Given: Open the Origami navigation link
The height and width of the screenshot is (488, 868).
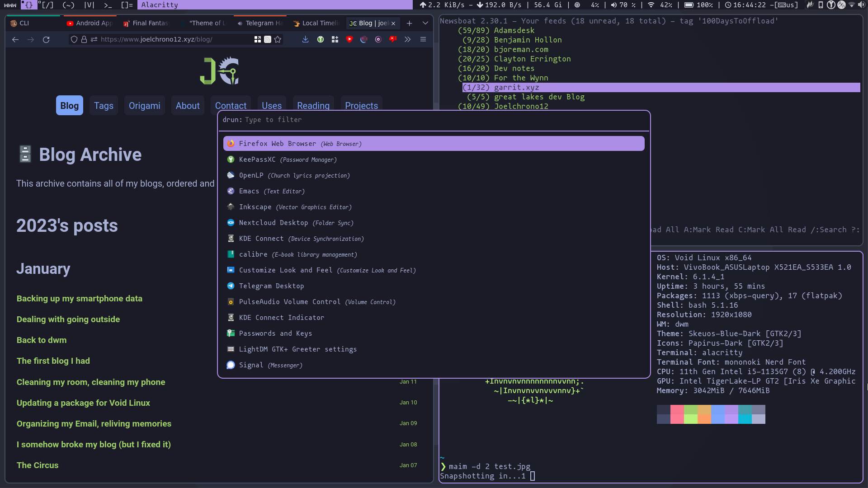Looking at the screenshot, I should [145, 106].
